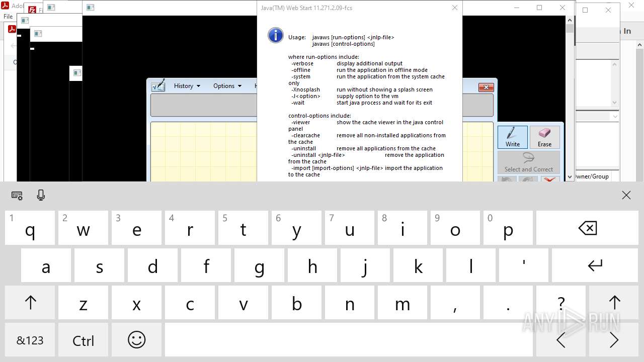Click the blue information icon in Java dialog
644x362 pixels.
pyautogui.click(x=275, y=35)
